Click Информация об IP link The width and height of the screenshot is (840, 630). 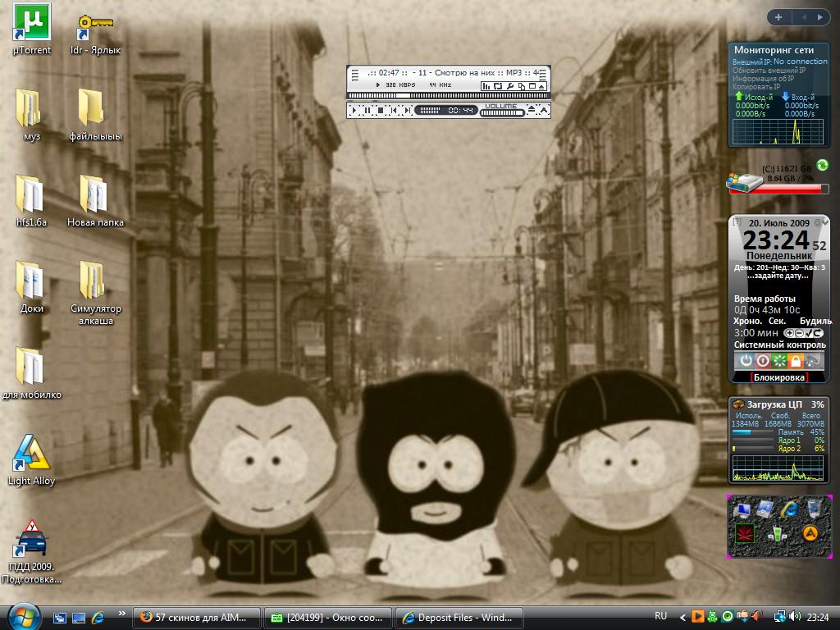pos(764,78)
